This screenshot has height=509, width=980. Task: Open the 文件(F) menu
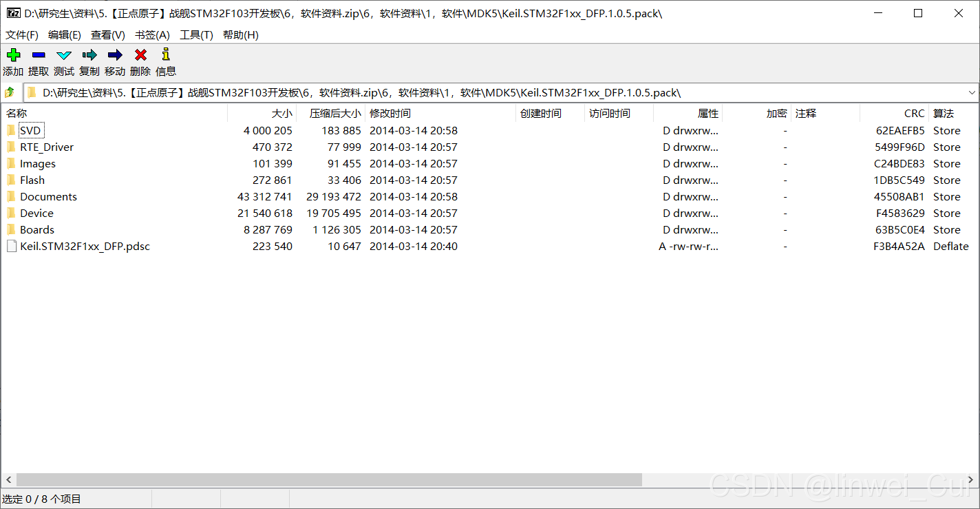[22, 35]
